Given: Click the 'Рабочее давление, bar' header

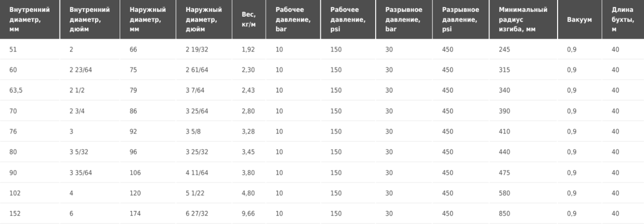Looking at the screenshot, I should click(294, 20).
